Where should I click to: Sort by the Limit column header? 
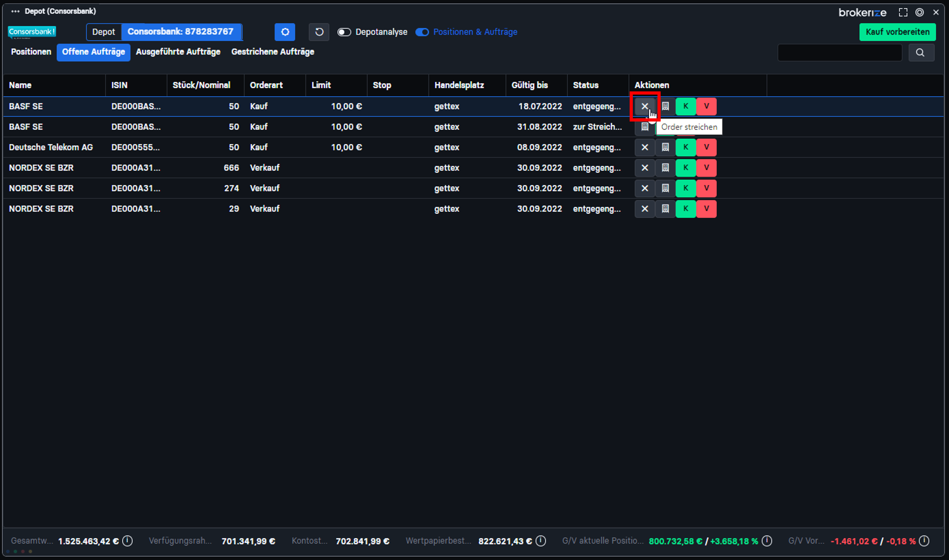336,85
